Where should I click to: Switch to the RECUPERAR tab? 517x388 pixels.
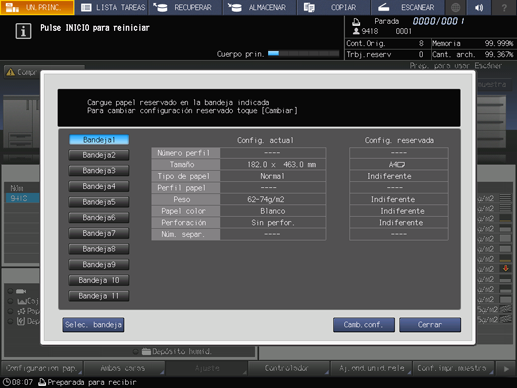185,7
